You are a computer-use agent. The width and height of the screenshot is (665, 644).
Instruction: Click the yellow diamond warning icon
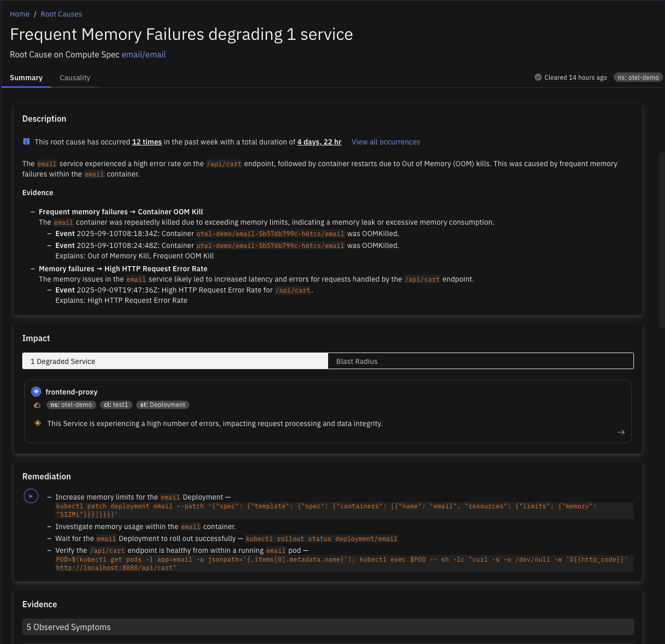click(x=38, y=423)
